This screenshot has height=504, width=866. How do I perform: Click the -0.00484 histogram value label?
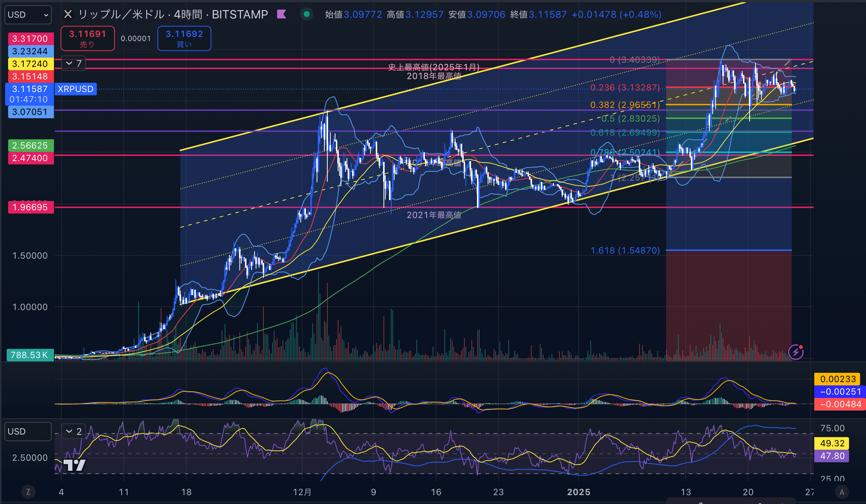pyautogui.click(x=840, y=404)
